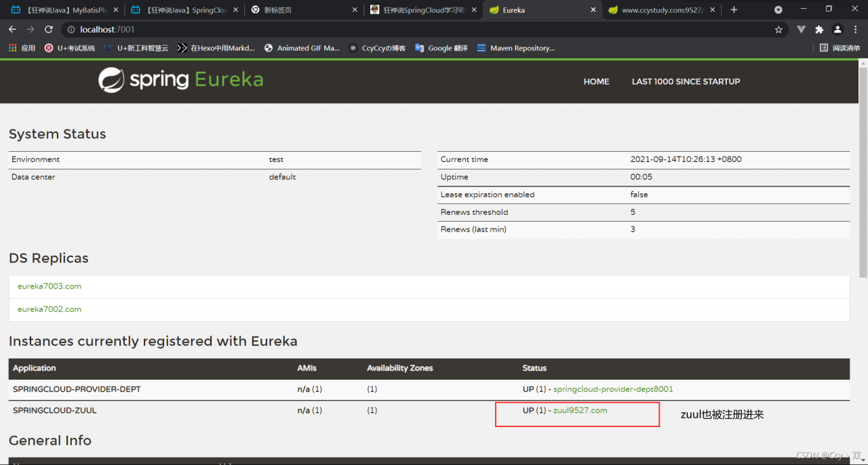Go to HOME in Eureka nav
868x465 pixels.
point(596,81)
